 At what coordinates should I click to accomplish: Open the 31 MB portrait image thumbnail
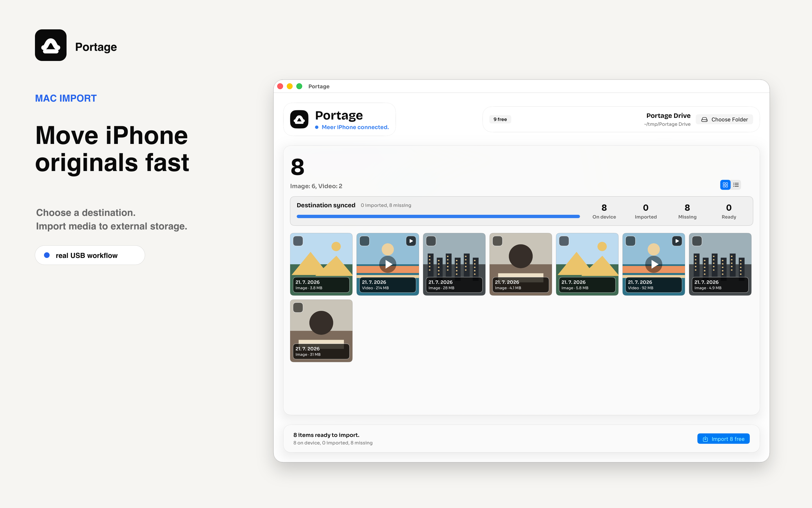click(321, 330)
